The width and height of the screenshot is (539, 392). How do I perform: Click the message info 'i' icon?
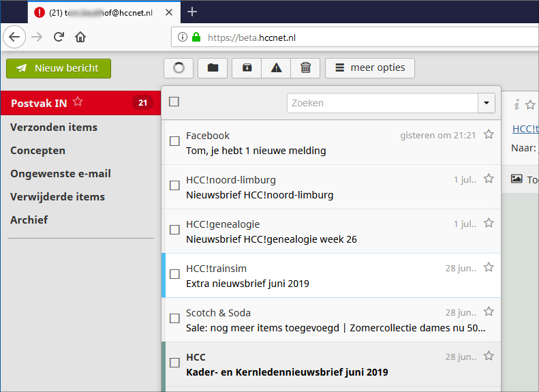(517, 104)
